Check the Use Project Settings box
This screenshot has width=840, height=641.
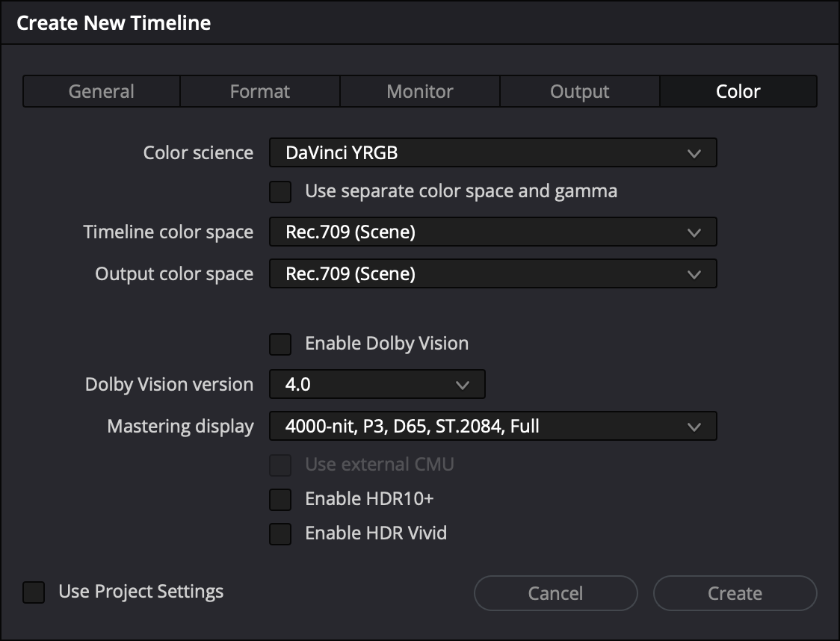(x=34, y=592)
